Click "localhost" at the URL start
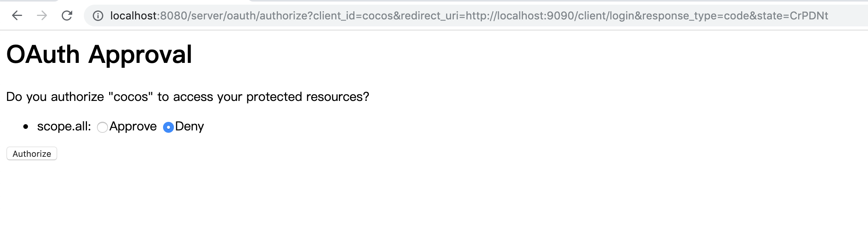Screen dimensions: 868x229 point(134,16)
